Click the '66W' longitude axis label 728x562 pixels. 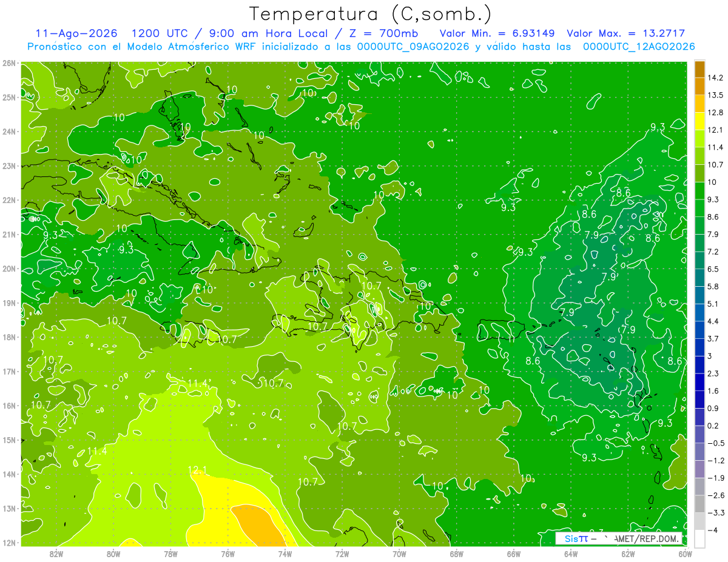click(514, 554)
